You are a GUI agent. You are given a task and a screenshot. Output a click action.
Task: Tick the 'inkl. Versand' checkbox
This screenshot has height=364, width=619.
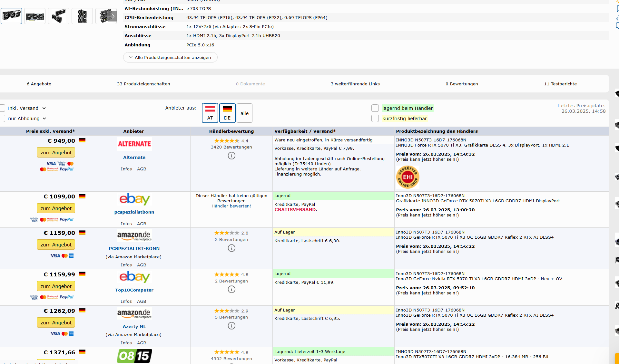click(3, 108)
